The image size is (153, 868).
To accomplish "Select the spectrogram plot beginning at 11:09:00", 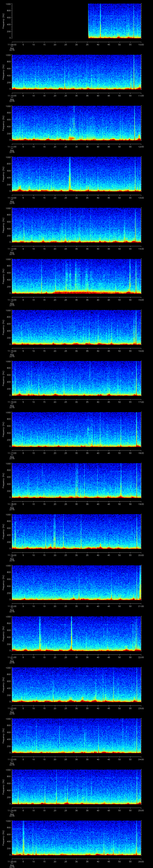I will click(x=77, y=21).
